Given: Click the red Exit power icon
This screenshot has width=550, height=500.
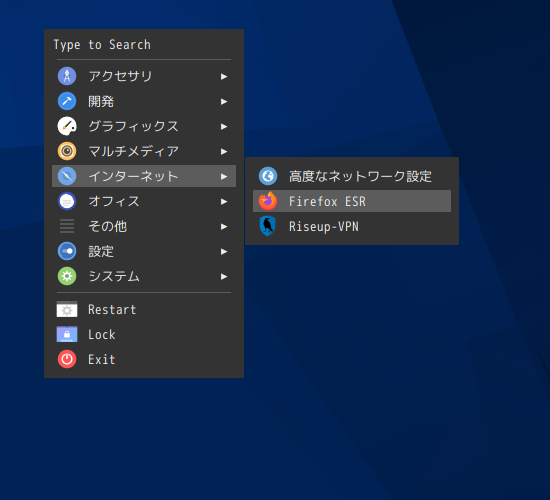Looking at the screenshot, I should pos(67,359).
